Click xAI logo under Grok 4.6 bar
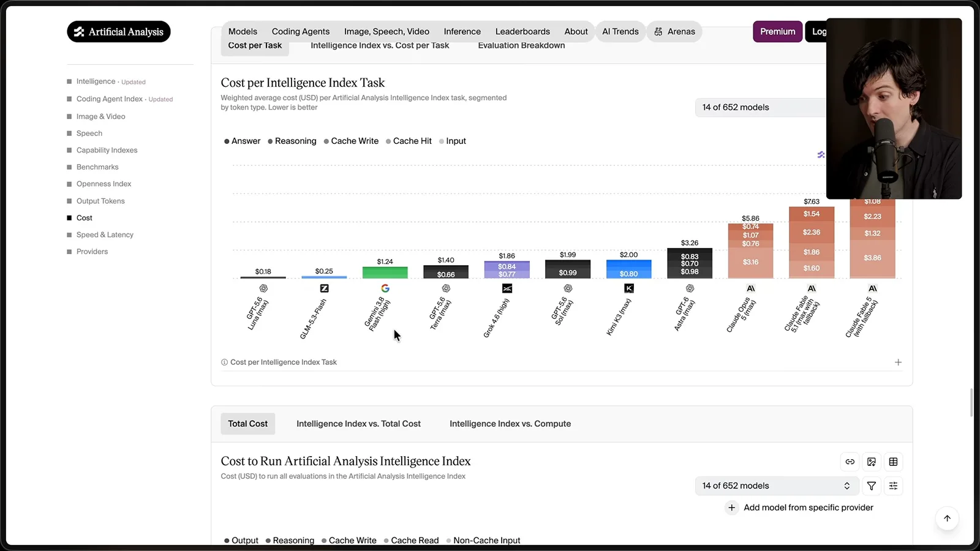 [x=507, y=288]
